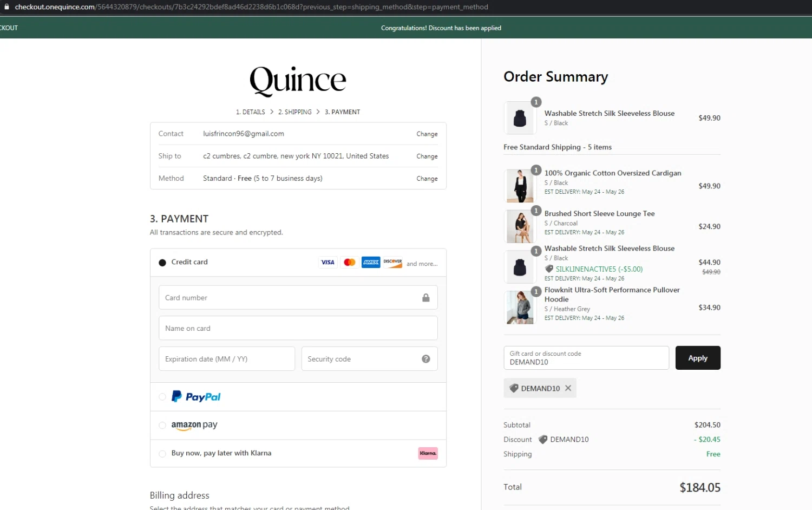Image resolution: width=812 pixels, height=510 pixels.
Task: Open the security code help question mark
Action: pyautogui.click(x=426, y=359)
